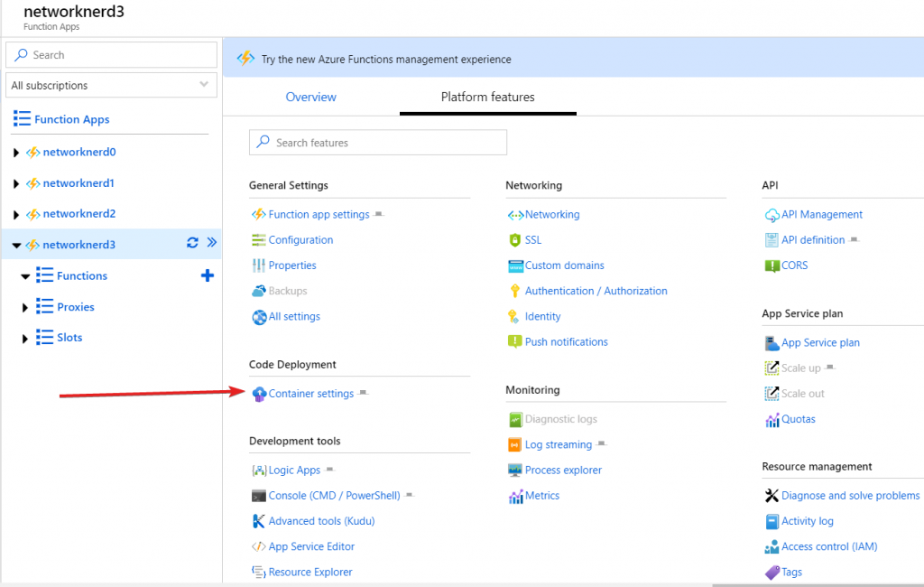The image size is (924, 587).
Task: Expand the networknerd2 tree node
Action: 16,215
